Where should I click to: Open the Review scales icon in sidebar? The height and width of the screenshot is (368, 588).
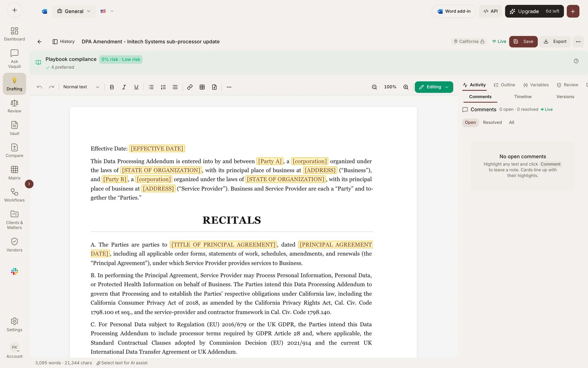pyautogui.click(x=14, y=106)
